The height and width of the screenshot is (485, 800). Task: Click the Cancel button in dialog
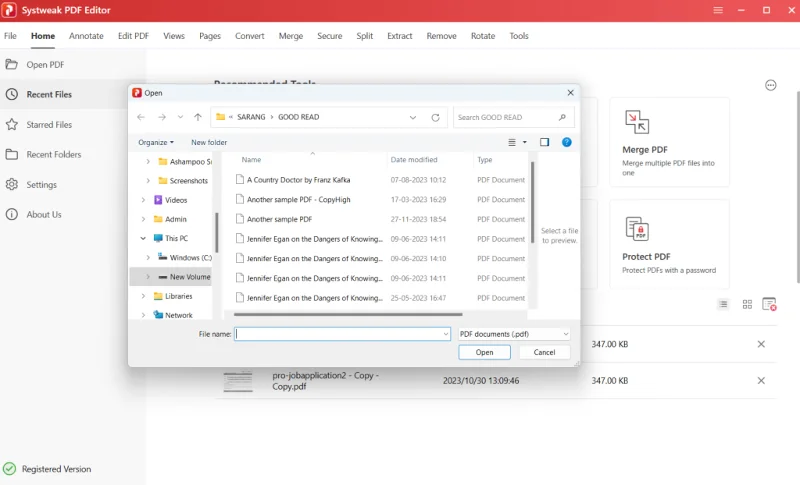(x=544, y=352)
